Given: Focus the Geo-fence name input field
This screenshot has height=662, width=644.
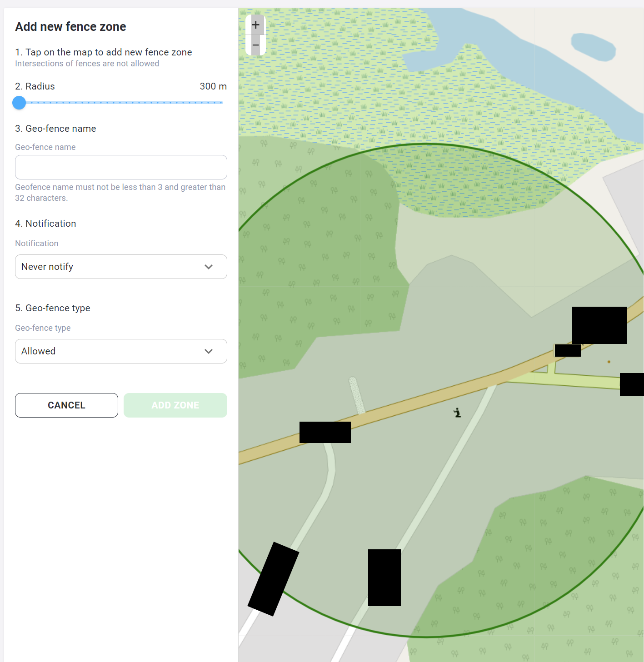Looking at the screenshot, I should [x=121, y=167].
